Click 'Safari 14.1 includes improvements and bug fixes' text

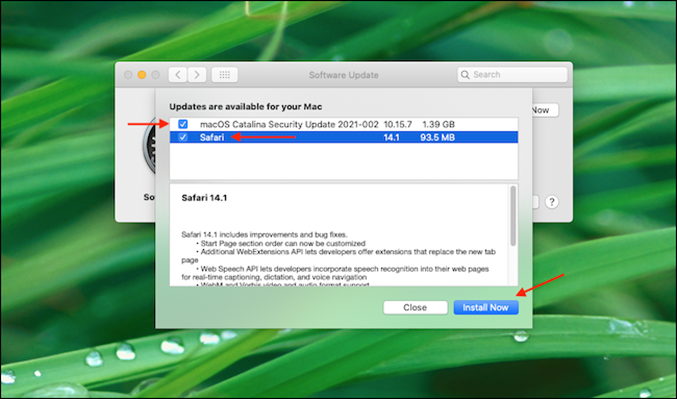(264, 235)
